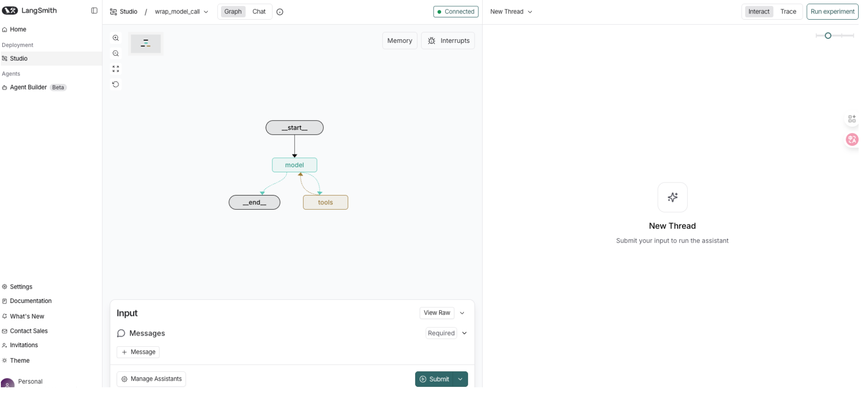Open Agent Builder in sidebar
The height and width of the screenshot is (398, 868).
click(x=29, y=87)
